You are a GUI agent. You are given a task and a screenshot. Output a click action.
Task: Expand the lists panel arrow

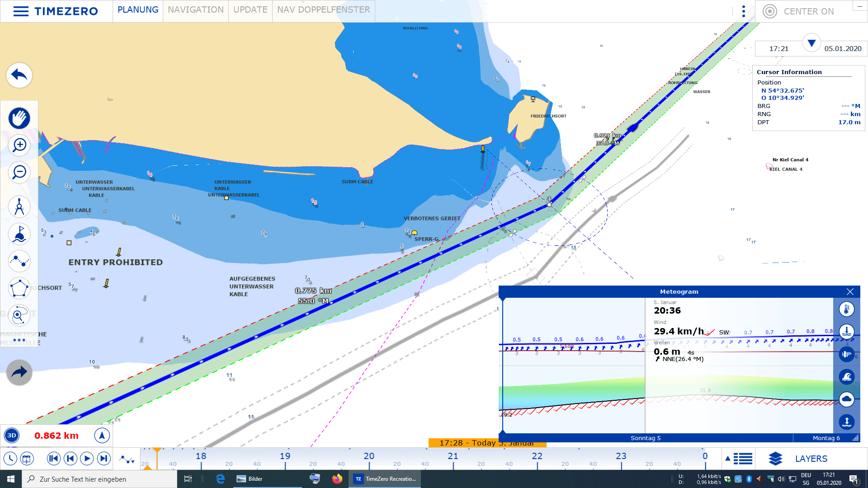coord(728,459)
